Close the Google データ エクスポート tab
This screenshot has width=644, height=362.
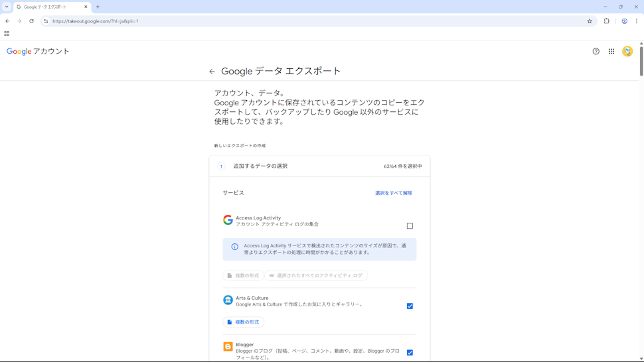coord(86,7)
